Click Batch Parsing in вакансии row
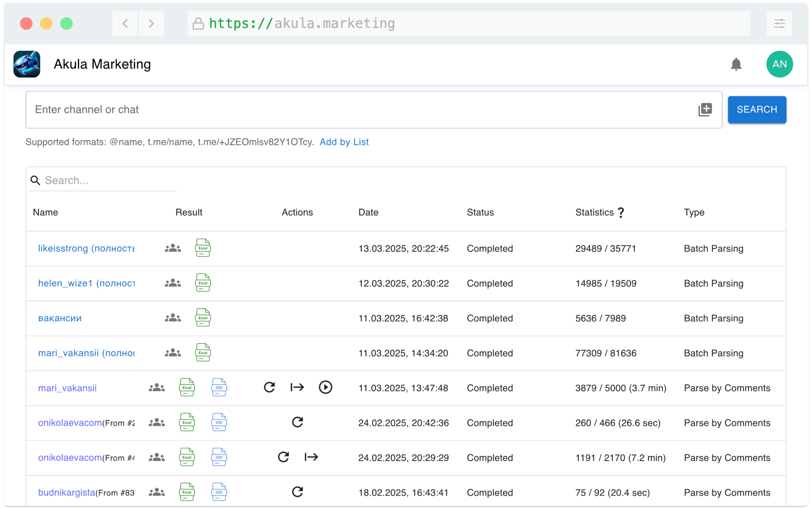 714,318
